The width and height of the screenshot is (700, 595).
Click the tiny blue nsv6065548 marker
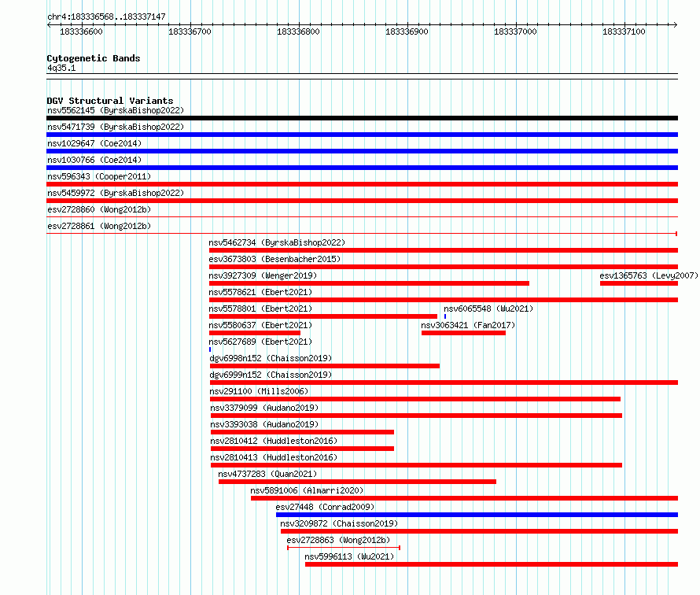(445, 316)
